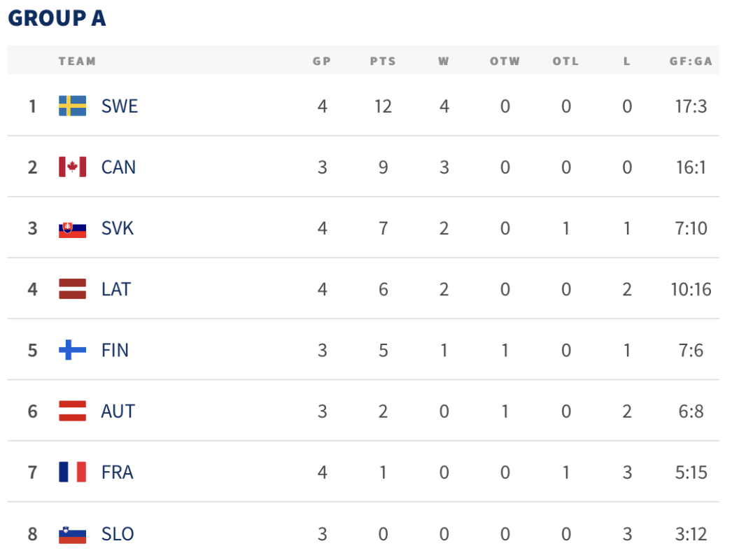This screenshot has height=560, width=732.
Task: Open the AUT team link
Action: click(118, 412)
